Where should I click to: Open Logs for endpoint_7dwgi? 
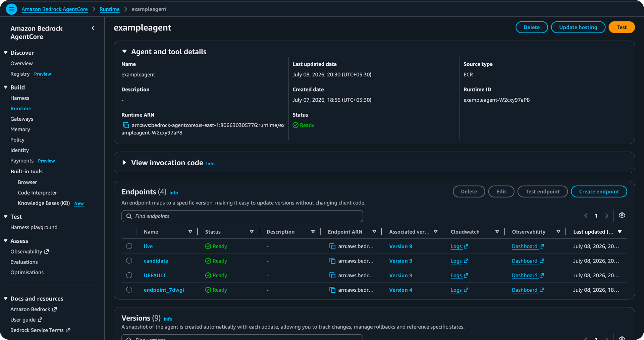pos(459,290)
